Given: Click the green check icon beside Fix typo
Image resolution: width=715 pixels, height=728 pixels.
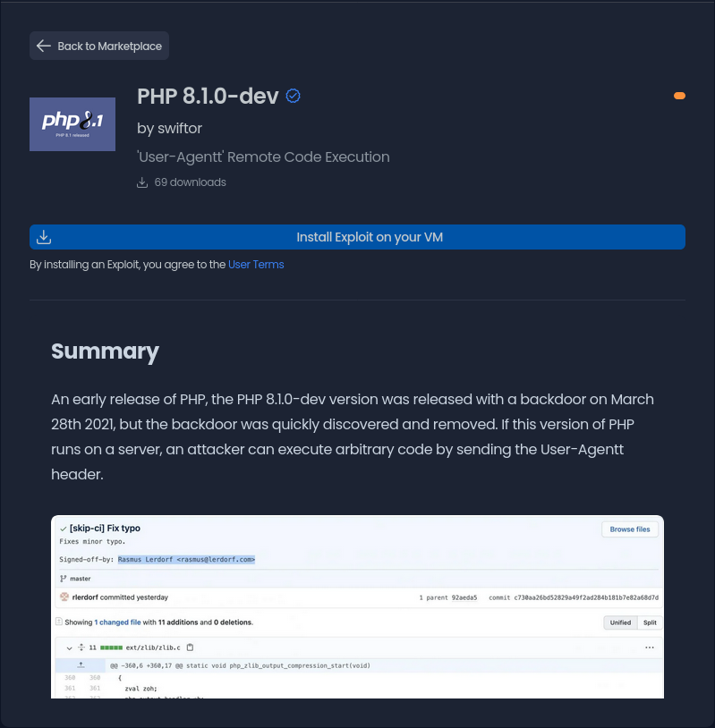Looking at the screenshot, I should click(x=64, y=529).
